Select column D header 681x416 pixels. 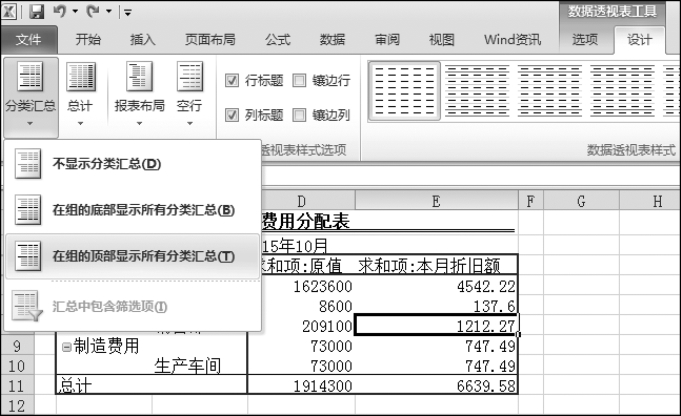coord(301,201)
